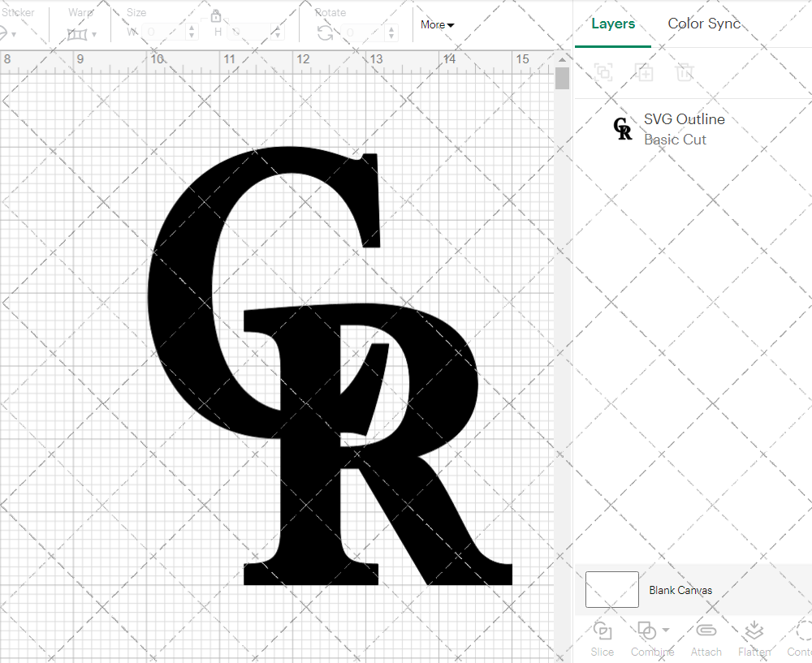Click the Slice tool icon

tap(603, 631)
